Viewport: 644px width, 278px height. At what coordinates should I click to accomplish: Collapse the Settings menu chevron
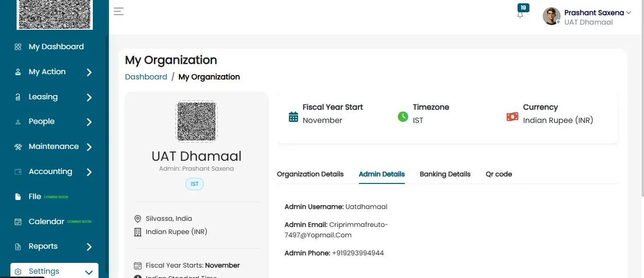pos(89,272)
